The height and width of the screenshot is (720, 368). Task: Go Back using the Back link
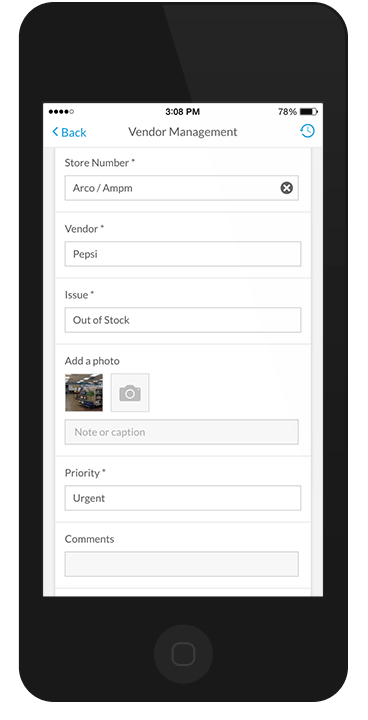click(x=69, y=132)
